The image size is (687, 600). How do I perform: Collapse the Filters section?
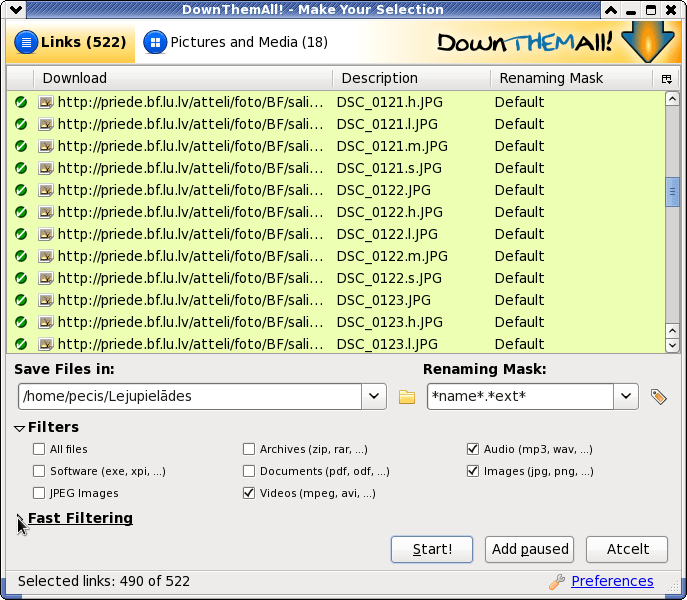pyautogui.click(x=19, y=428)
